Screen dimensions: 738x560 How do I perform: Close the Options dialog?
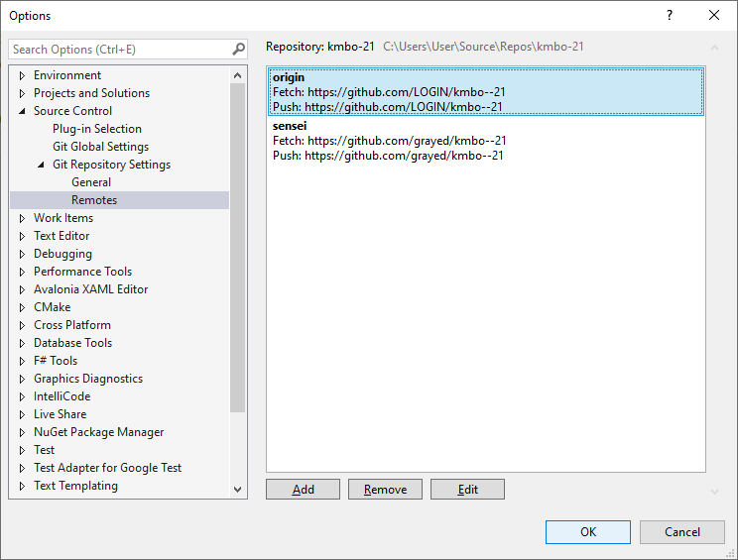(x=714, y=15)
